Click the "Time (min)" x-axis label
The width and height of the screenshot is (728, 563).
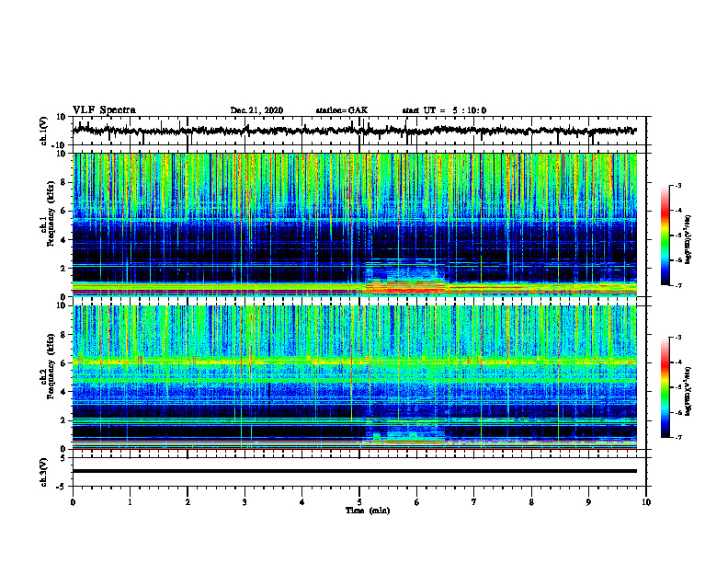pos(368,511)
